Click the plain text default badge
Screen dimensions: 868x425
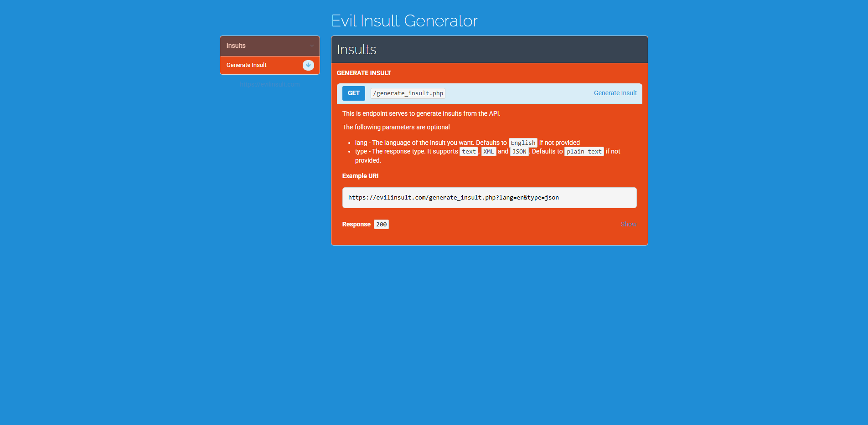pos(584,151)
